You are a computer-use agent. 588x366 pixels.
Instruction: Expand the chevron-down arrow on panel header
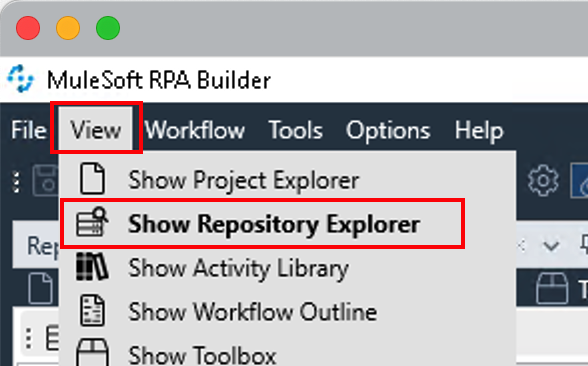tap(551, 246)
